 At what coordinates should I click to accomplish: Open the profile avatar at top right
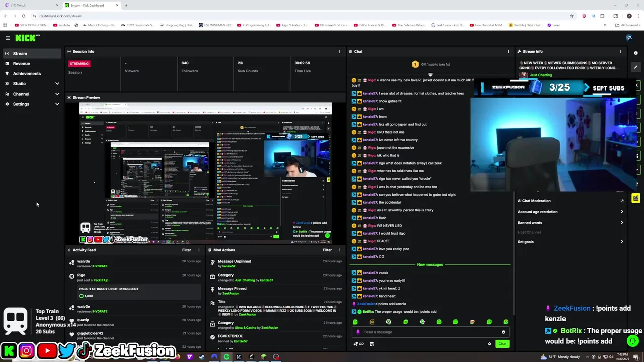pyautogui.click(x=629, y=38)
